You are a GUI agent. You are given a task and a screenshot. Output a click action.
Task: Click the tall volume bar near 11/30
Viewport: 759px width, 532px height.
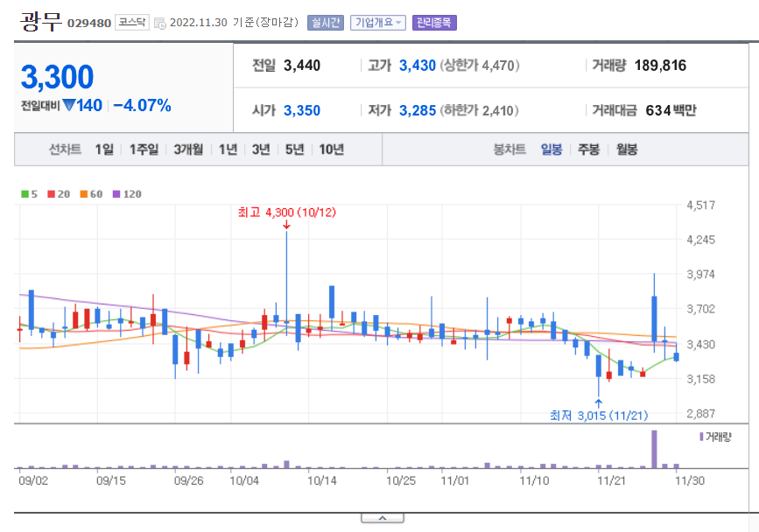click(x=655, y=449)
